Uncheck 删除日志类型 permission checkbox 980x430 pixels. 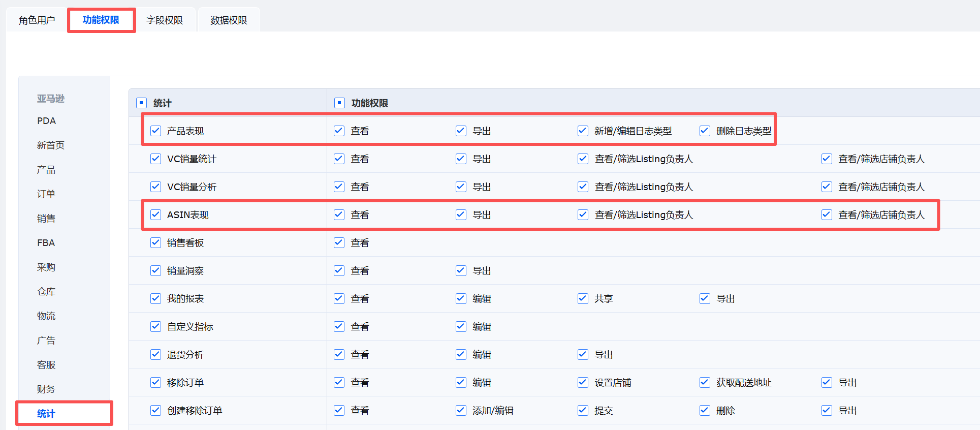705,131
